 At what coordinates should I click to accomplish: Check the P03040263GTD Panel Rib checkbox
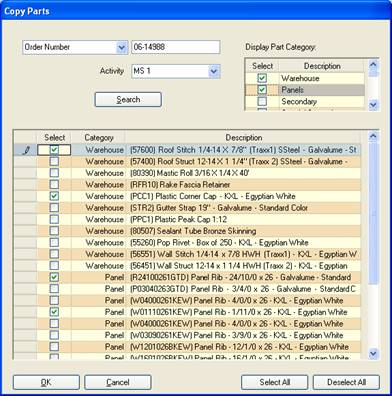54,289
